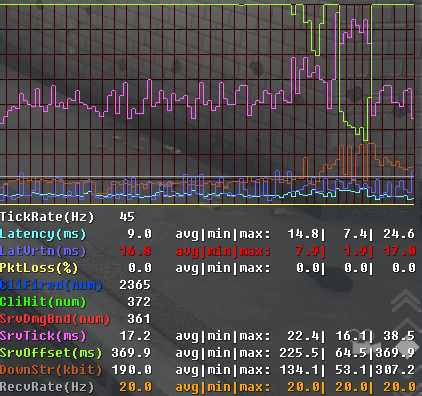Screen dimensions: 422x396
Task: Click the SrvTick current value 17.2
Action: 135,336
